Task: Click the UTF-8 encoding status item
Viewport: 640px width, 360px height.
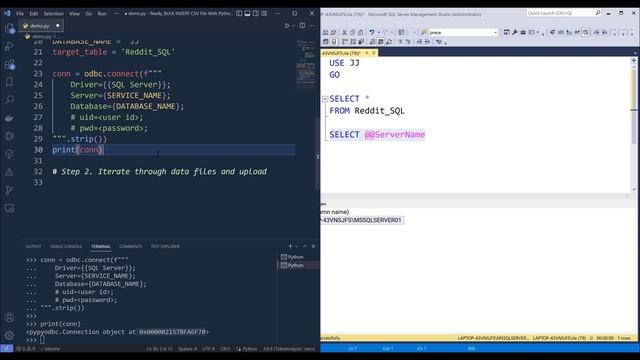Action: [x=208, y=349]
